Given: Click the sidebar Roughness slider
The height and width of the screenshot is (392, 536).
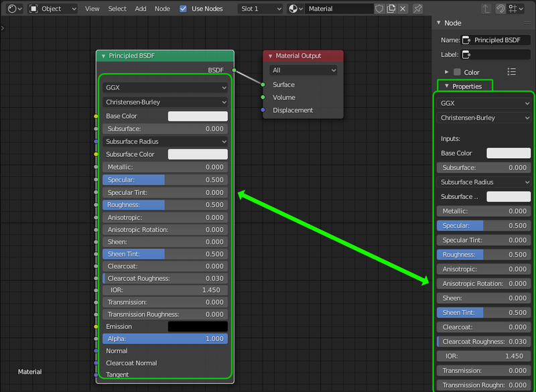Looking at the screenshot, I should [484, 255].
